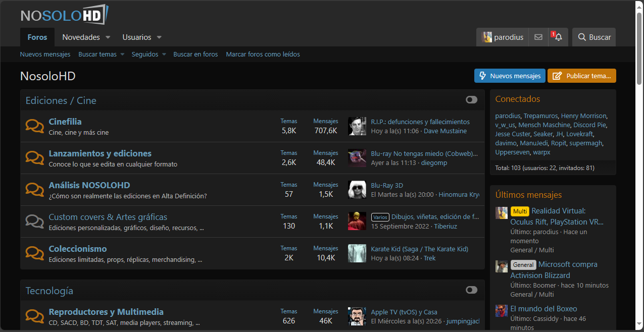Open Henry Morrison profile in Conectados
Screen dimensions: 644x332
click(584, 116)
